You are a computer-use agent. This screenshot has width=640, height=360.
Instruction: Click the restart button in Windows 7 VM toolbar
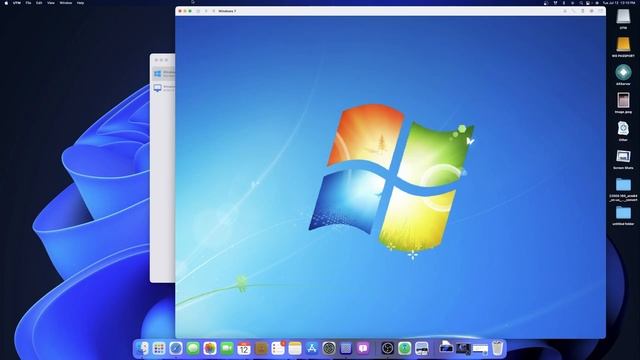(x=213, y=11)
